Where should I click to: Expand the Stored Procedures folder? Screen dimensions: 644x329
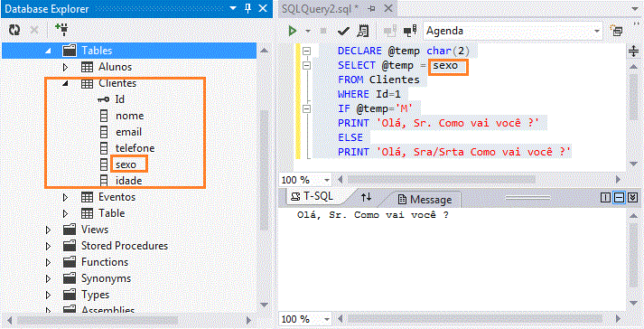49,246
